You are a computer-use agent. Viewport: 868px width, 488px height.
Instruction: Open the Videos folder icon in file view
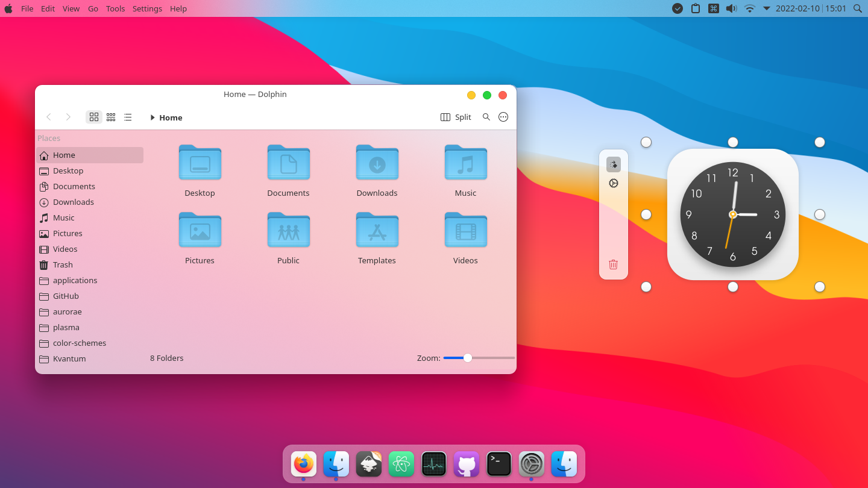pyautogui.click(x=465, y=230)
